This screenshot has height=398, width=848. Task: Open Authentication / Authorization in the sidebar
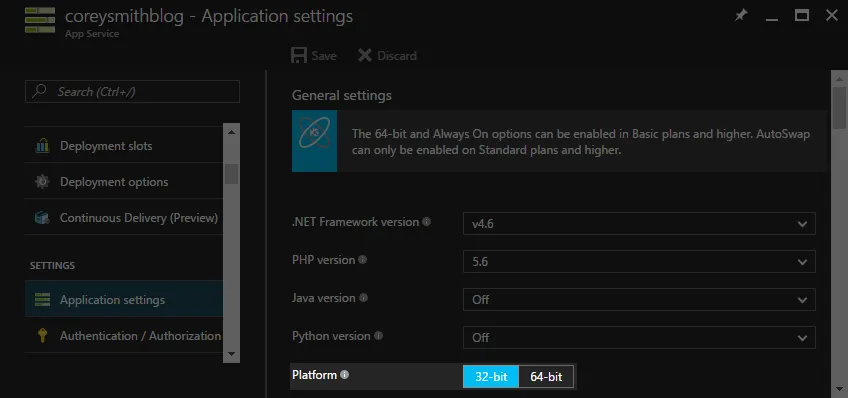pos(124,335)
